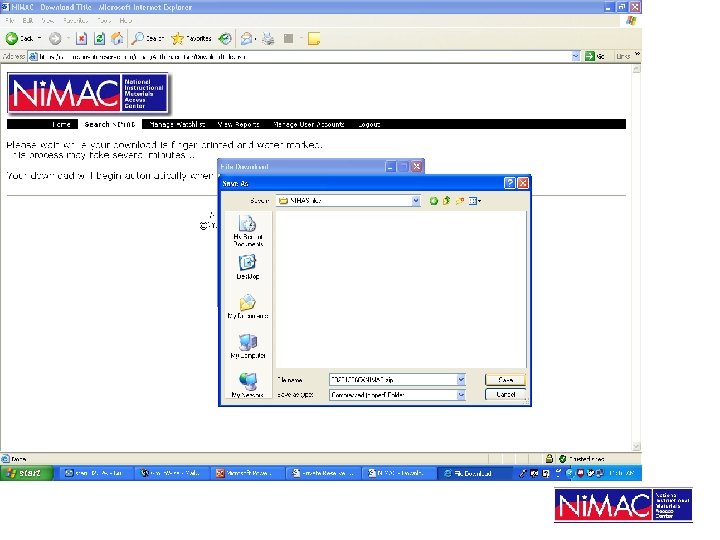The height and width of the screenshot is (540, 720).
Task: Stop page loading with the red X
Action: click(81, 39)
